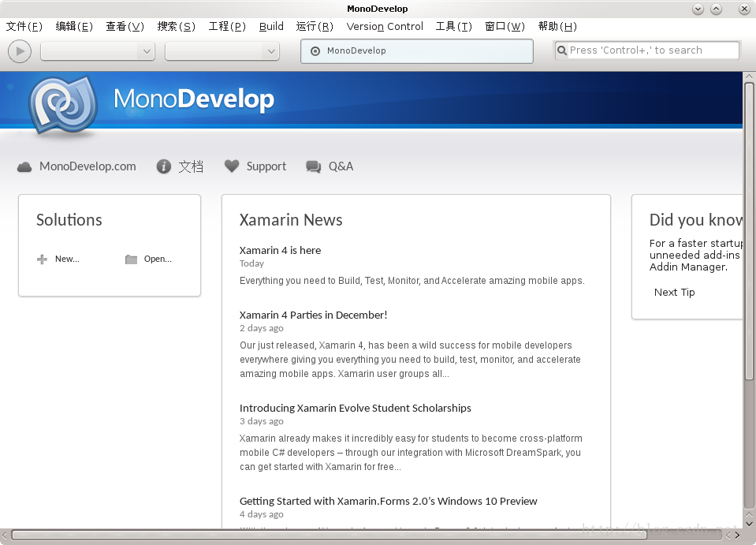Click New... in Solutions panel
The height and width of the screenshot is (545, 756).
click(67, 259)
